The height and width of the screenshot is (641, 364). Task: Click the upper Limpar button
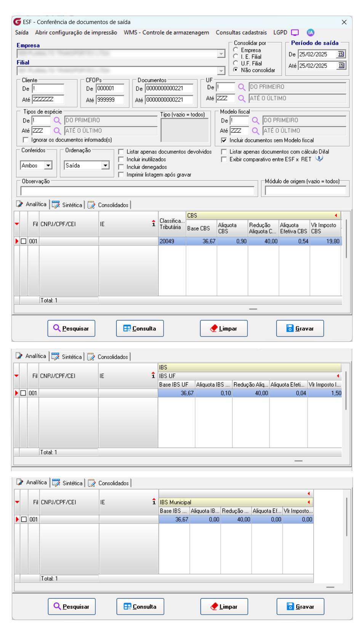point(224,329)
